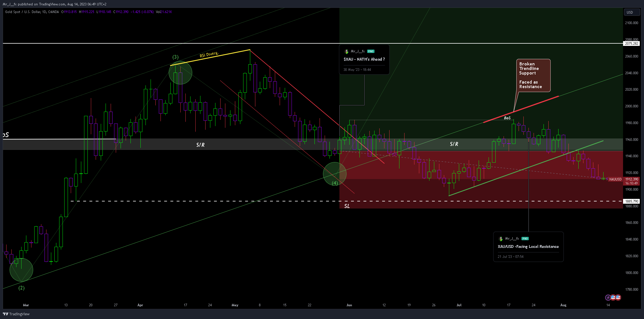Click PRO badge on '$XAU - NATH's Ahead ?' card

(x=371, y=52)
